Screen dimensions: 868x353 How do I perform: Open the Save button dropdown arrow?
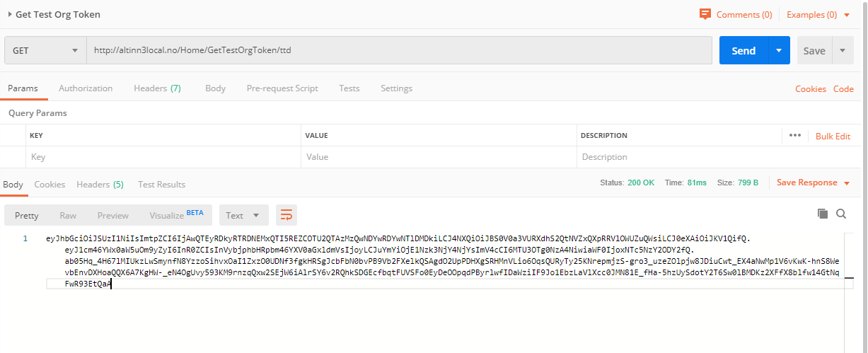point(842,51)
